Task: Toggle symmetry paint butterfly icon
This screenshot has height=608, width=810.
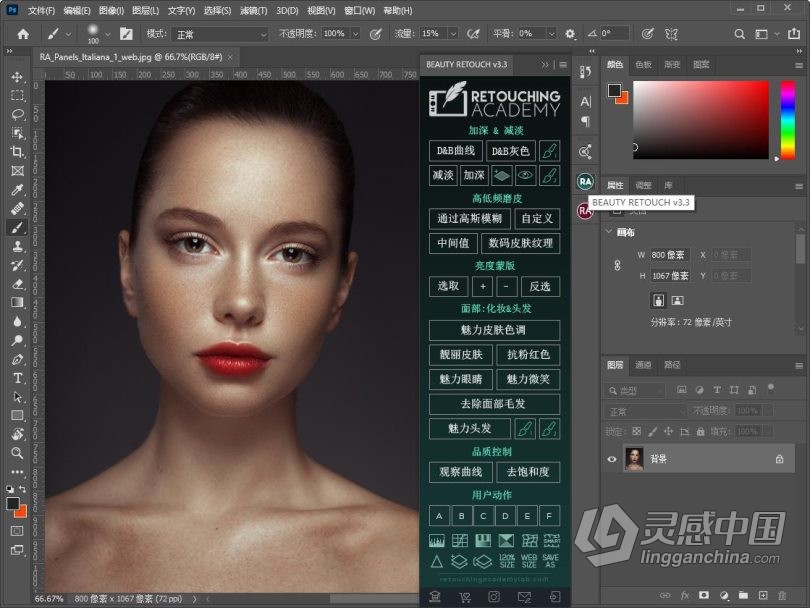Action: click(x=671, y=34)
